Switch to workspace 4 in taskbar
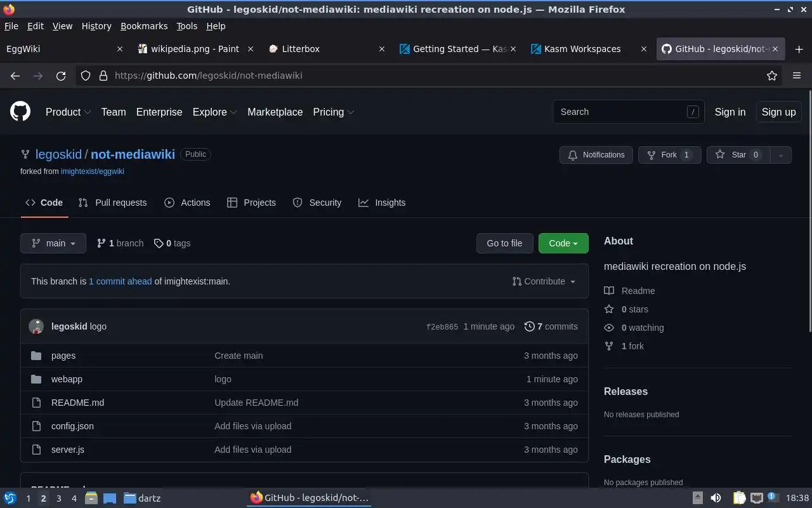 74,498
